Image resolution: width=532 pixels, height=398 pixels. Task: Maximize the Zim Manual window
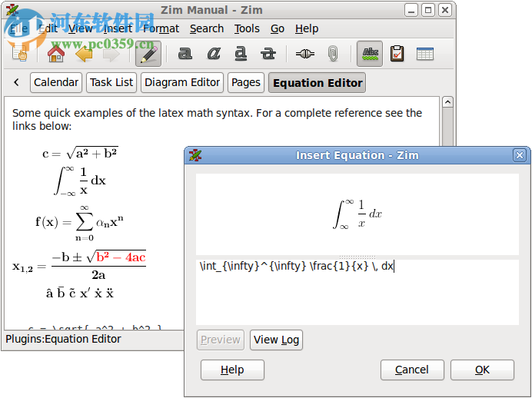click(x=428, y=10)
